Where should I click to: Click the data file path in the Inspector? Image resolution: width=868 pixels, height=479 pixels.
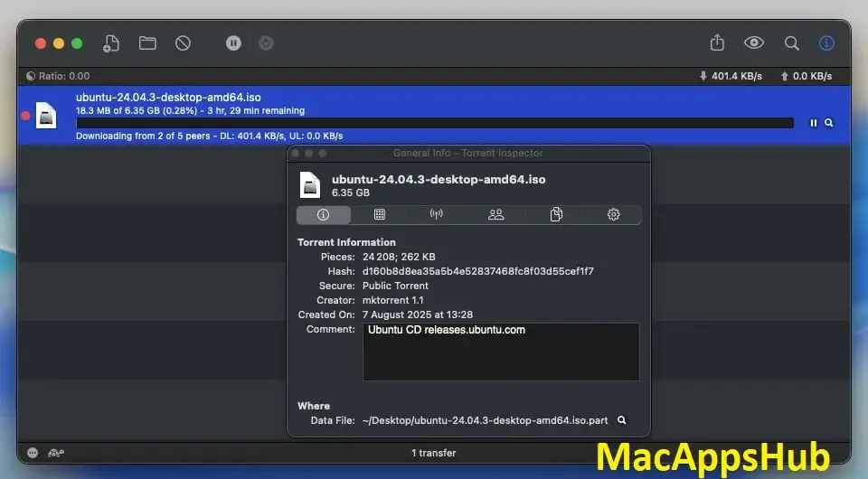485,420
